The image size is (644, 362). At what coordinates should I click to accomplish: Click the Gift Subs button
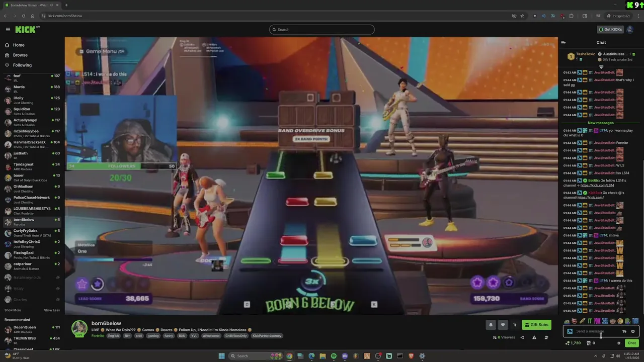[536, 325]
